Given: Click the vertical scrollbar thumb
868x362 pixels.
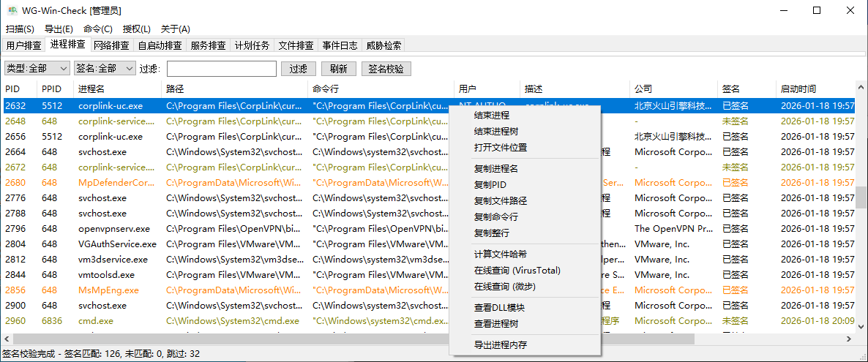Looking at the screenshot, I should pyautogui.click(x=861, y=197).
